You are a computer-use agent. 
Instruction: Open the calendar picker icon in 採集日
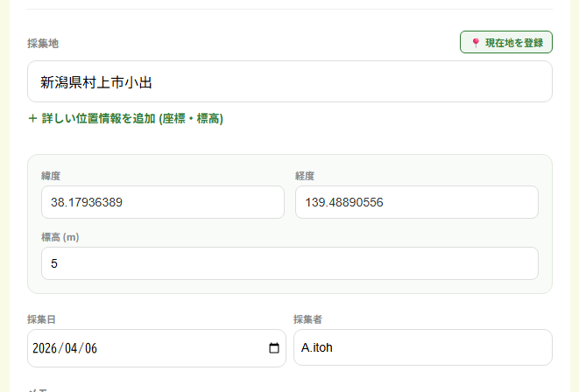[274, 348]
